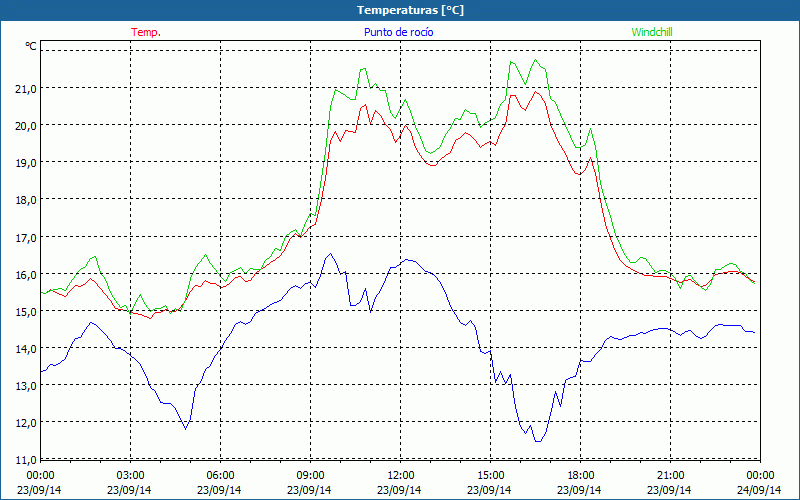
Task: Click the 20,0 y-axis value
Action: tap(26, 126)
